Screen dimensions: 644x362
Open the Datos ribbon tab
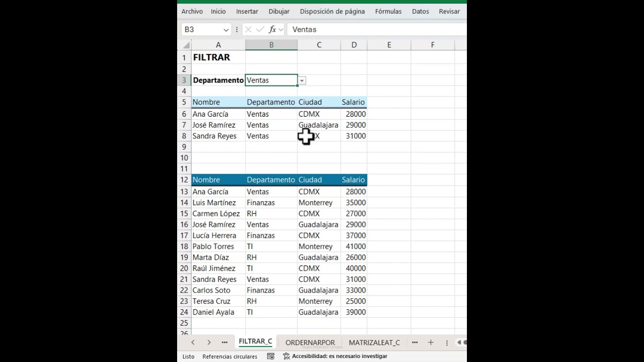[x=421, y=11]
